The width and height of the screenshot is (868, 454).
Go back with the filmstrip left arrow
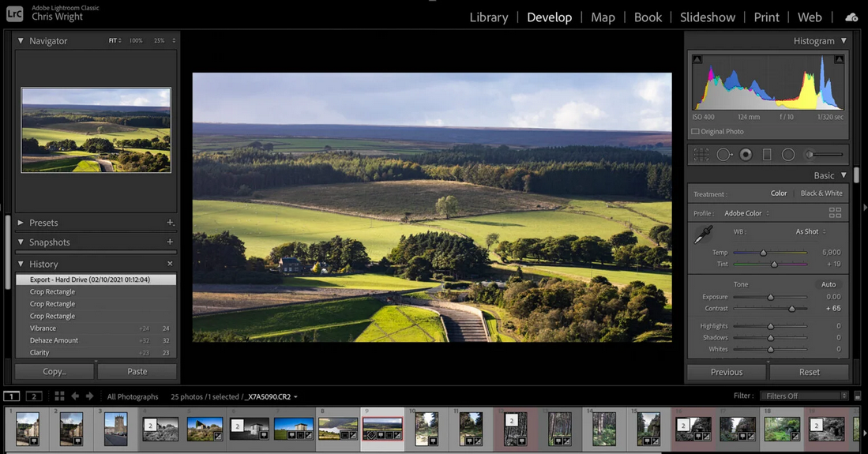75,396
